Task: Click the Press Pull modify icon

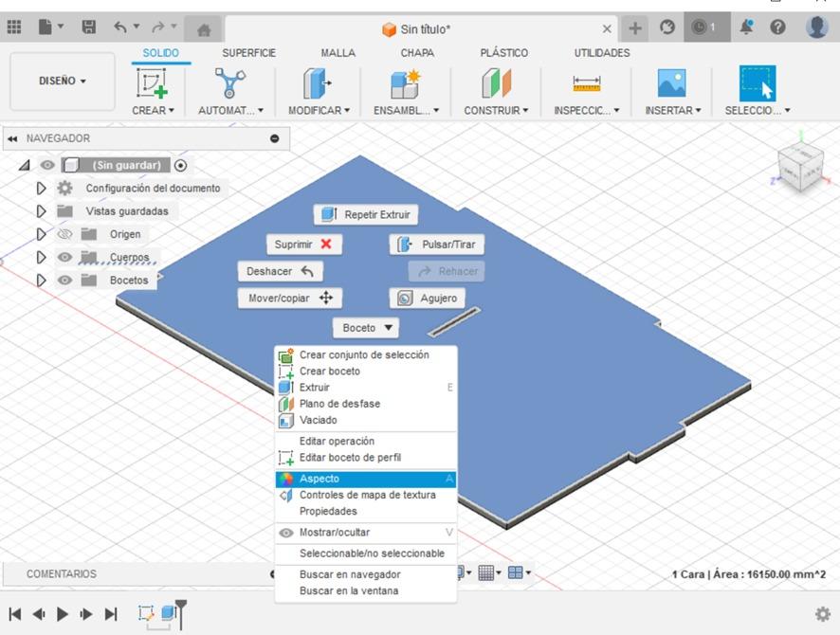Action: (x=318, y=83)
